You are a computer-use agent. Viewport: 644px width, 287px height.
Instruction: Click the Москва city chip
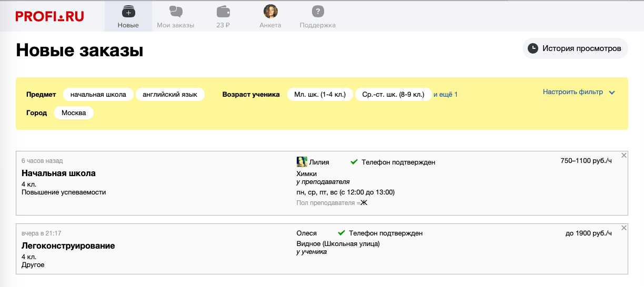point(74,113)
